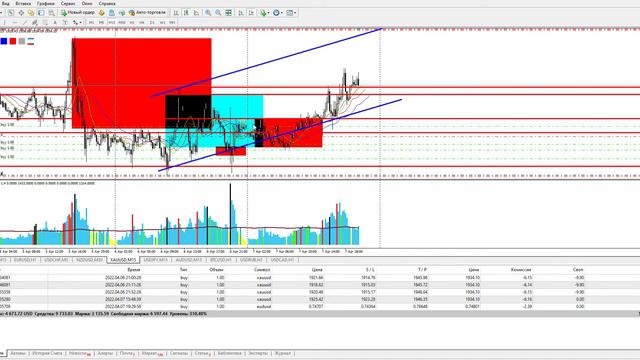Open MetaEditor yellow diamond icon
Image resolution: width=640 pixels, height=360 pixels.
coord(102,13)
